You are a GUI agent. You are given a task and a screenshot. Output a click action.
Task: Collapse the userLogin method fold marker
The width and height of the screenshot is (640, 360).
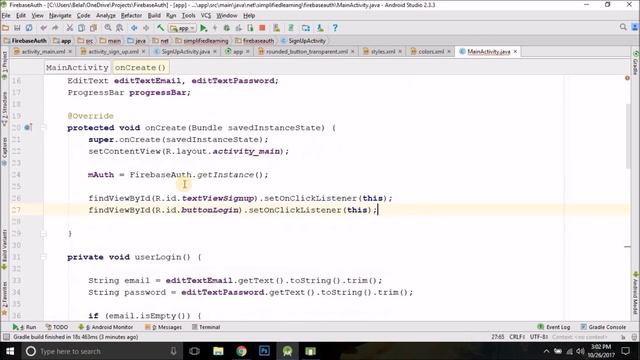pyautogui.click(x=43, y=257)
